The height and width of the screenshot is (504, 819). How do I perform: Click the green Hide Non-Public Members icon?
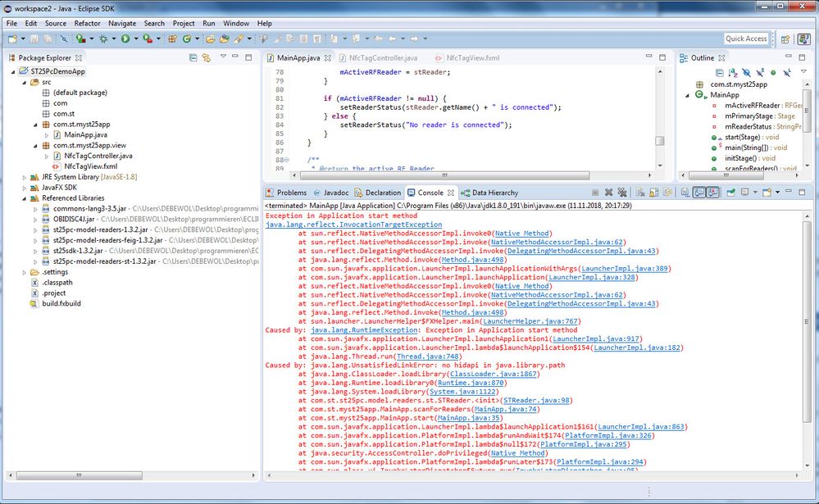[x=773, y=73]
